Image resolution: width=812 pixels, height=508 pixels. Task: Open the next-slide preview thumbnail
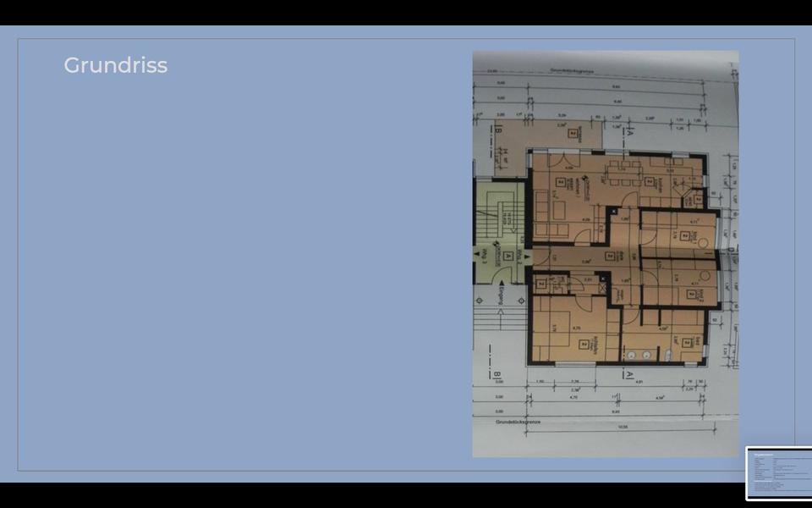pyautogui.click(x=778, y=473)
